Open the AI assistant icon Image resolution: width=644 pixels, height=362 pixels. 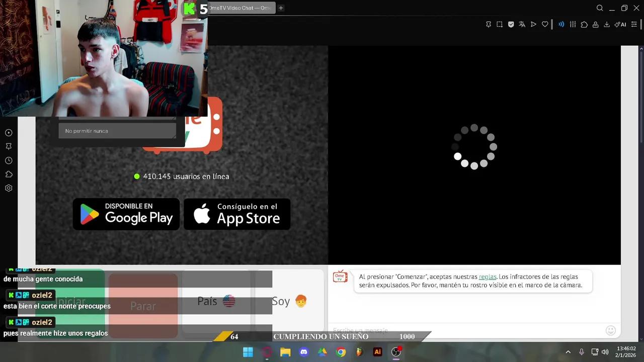[x=620, y=24]
